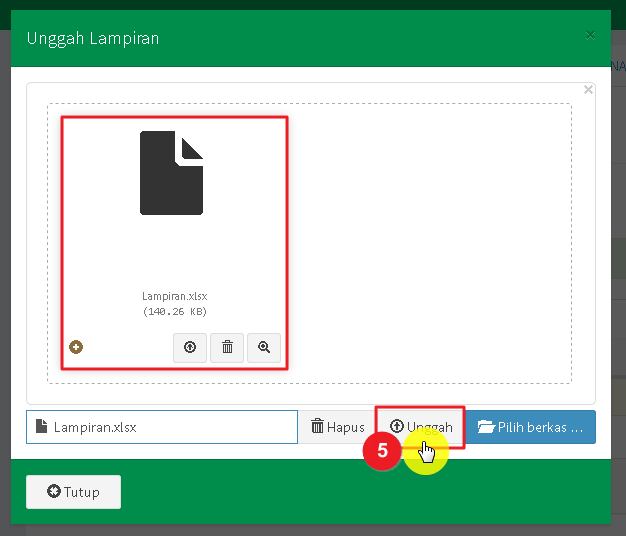
Task: Click the empty dashed drop zone area
Action: pyautogui.click(x=430, y=240)
